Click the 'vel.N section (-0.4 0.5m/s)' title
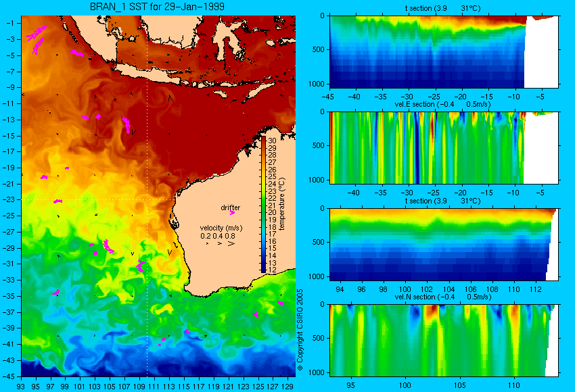Image resolution: width=575 pixels, height=392 pixels. pyautogui.click(x=443, y=297)
